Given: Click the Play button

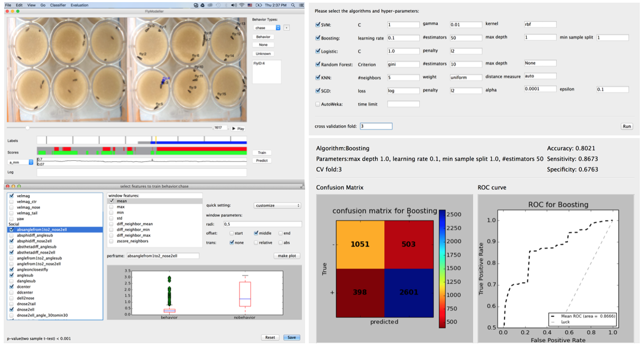Looking at the screenshot, I should tap(238, 129).
